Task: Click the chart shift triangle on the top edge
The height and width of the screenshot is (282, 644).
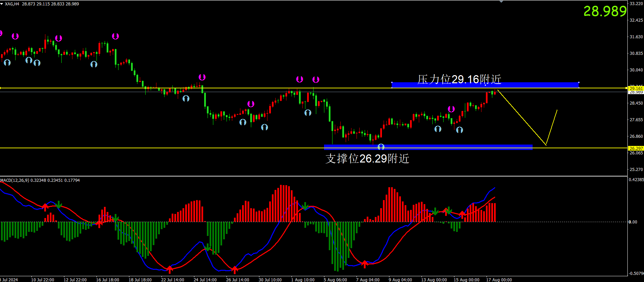Action: pyautogui.click(x=501, y=2)
